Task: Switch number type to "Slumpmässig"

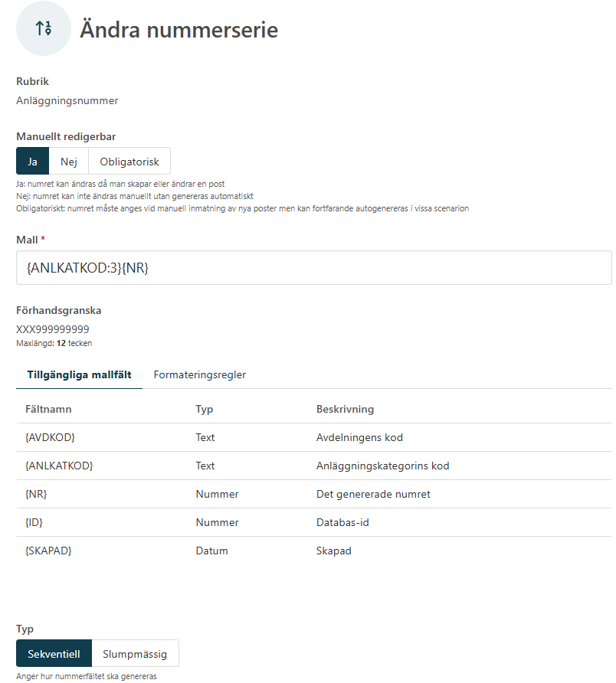Action: pyautogui.click(x=136, y=653)
